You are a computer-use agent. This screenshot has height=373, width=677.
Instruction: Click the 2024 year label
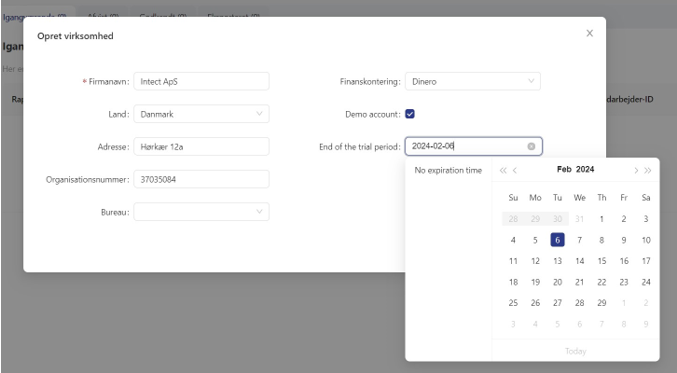tap(585, 169)
